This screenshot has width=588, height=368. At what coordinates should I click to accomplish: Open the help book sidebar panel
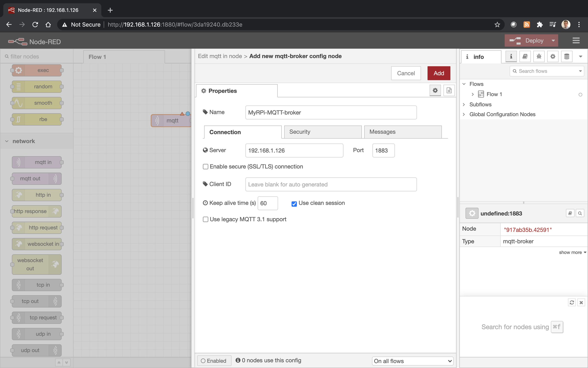coord(525,56)
